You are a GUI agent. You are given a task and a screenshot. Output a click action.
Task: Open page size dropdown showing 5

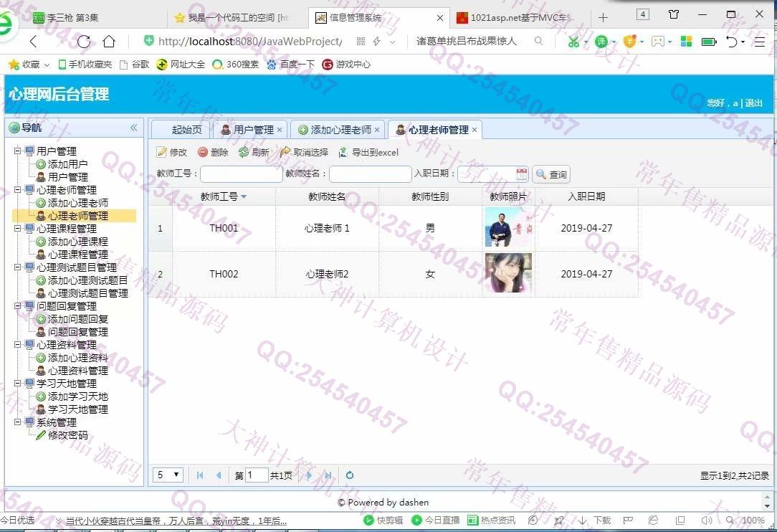point(169,475)
